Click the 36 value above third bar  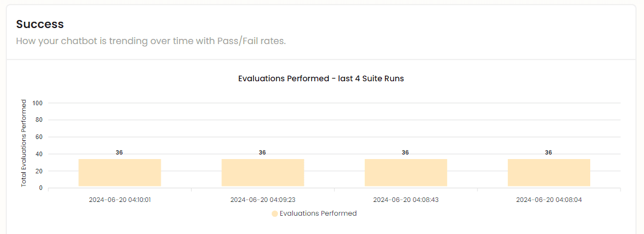[x=405, y=152]
